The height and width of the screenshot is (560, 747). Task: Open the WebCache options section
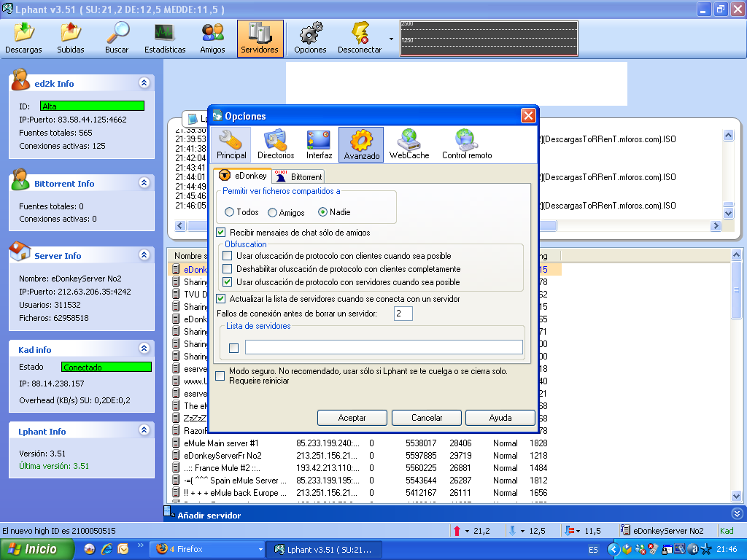(409, 145)
